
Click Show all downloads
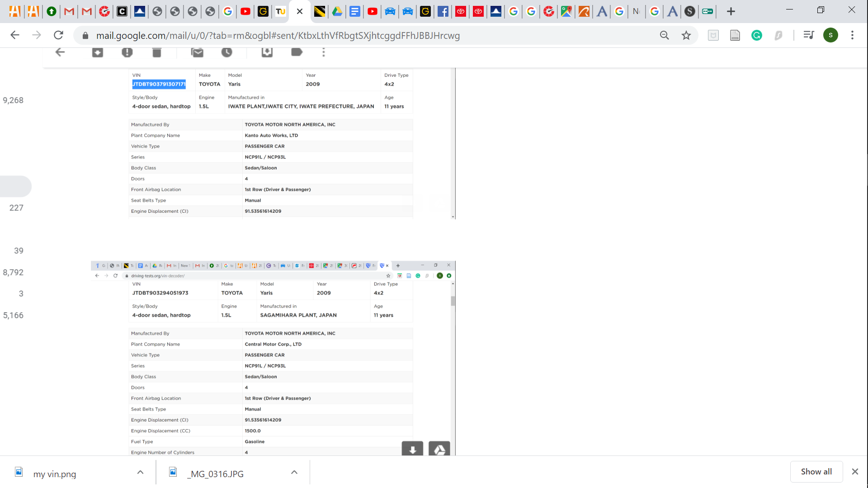click(x=816, y=472)
